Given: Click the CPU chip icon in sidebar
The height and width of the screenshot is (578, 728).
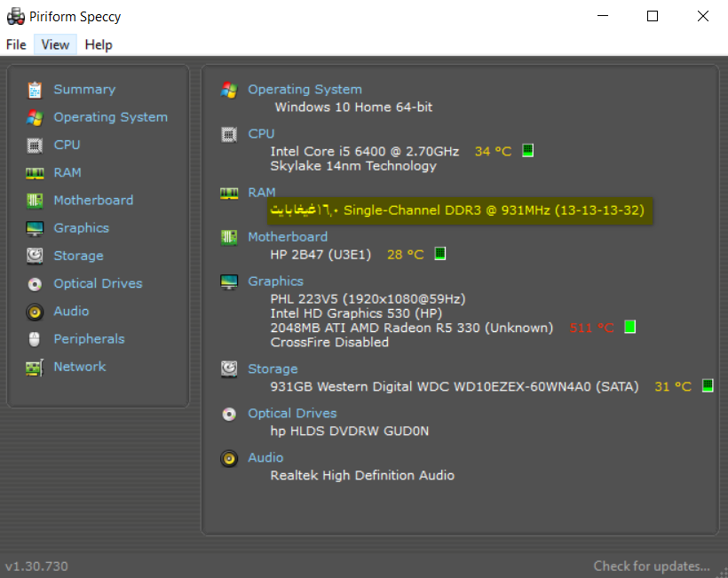Looking at the screenshot, I should 35,145.
